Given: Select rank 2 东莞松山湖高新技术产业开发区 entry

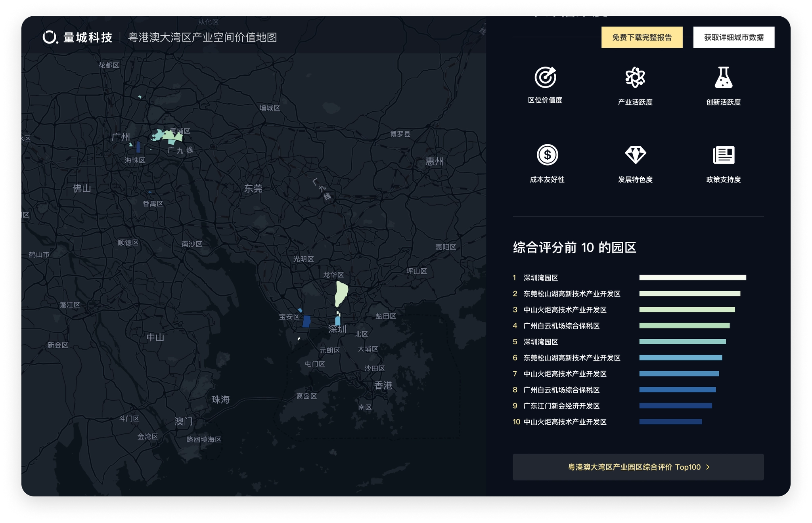Looking at the screenshot, I should point(571,294).
